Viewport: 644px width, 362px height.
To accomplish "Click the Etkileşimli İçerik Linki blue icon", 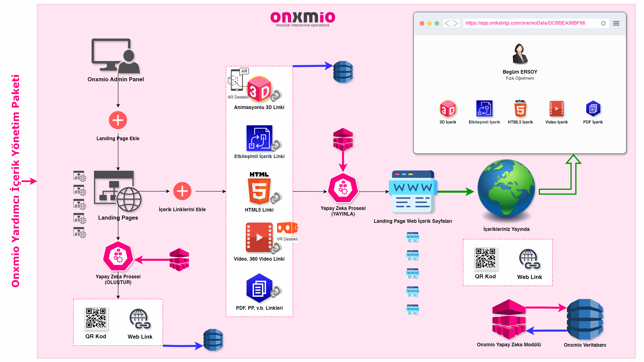I will (x=259, y=138).
